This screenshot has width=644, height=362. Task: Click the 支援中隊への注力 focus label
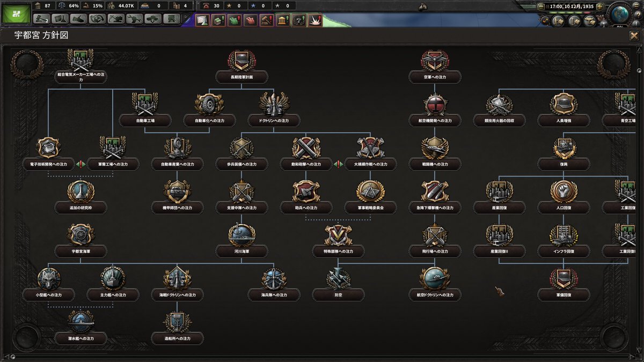[x=241, y=208]
